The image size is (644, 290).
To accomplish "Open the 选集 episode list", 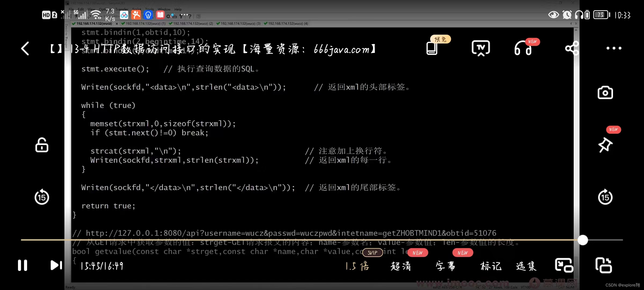I will pyautogui.click(x=526, y=266).
